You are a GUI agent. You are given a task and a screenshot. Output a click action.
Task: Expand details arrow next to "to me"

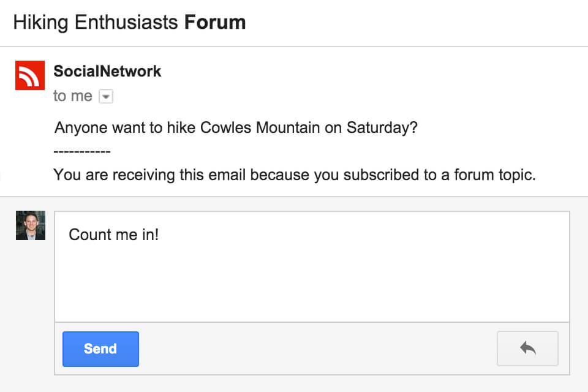106,97
